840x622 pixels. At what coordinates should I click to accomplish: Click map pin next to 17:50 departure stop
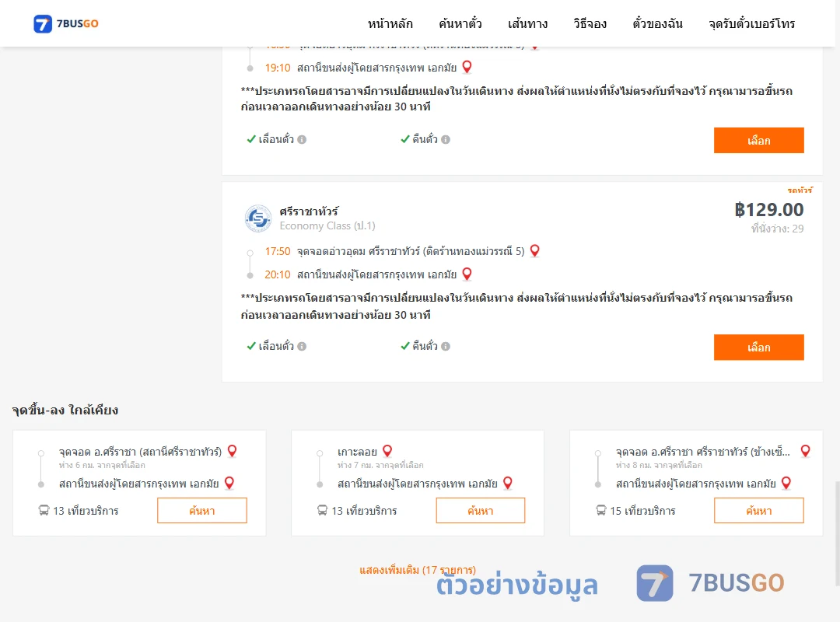534,250
